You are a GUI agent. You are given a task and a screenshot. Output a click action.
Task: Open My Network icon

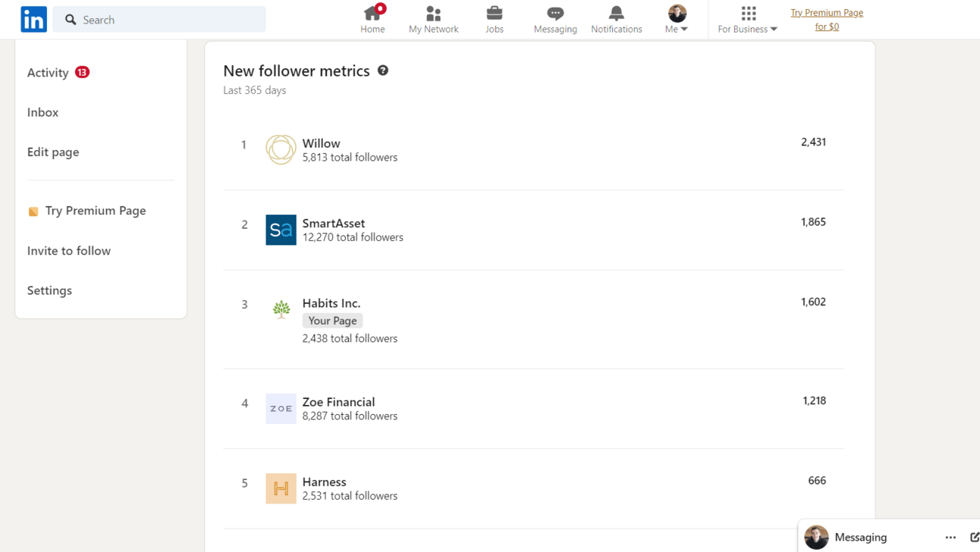point(433,14)
